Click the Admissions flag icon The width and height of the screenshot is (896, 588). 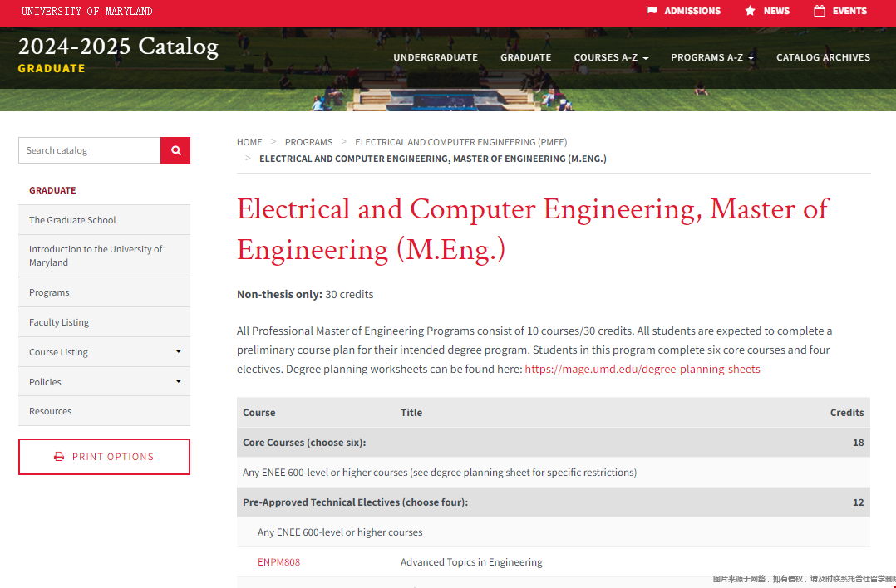tap(652, 11)
